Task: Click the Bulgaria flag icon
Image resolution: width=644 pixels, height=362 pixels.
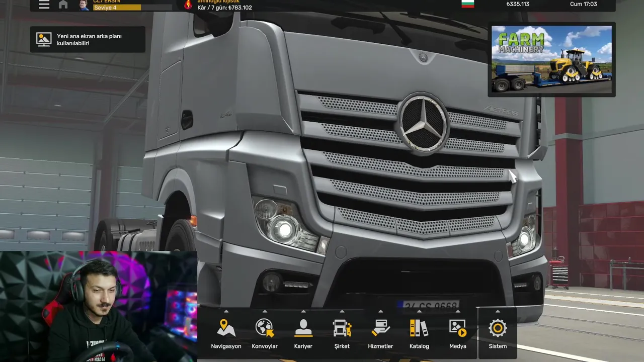Action: (467, 4)
